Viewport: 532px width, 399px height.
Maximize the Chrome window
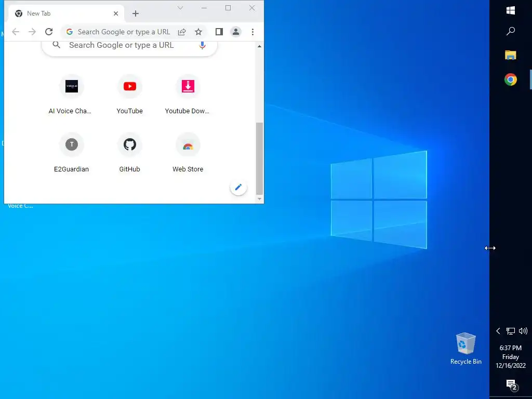228,8
